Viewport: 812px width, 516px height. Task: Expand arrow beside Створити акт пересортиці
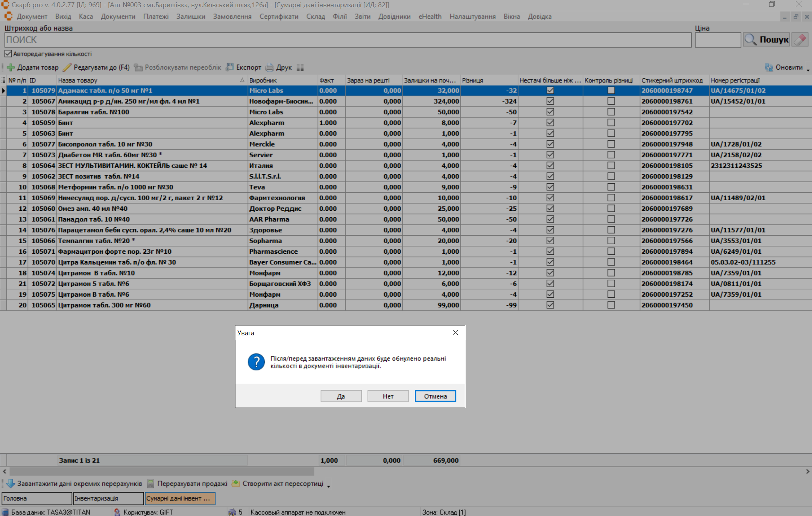[x=329, y=486]
